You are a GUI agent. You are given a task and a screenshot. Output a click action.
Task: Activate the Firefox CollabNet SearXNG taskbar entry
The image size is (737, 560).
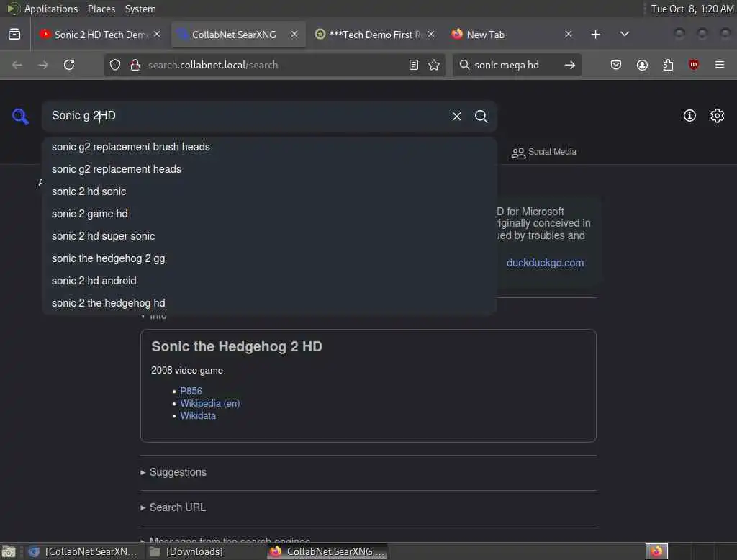point(327,551)
